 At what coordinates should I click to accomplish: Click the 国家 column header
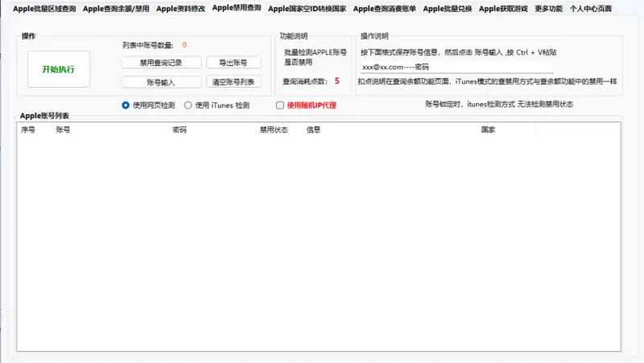point(488,130)
